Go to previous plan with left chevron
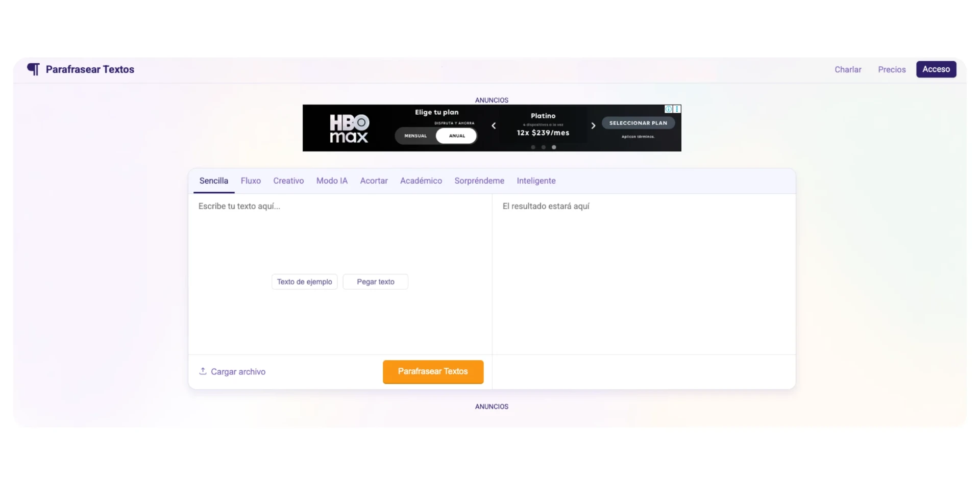The width and height of the screenshot is (980, 485). point(494,126)
